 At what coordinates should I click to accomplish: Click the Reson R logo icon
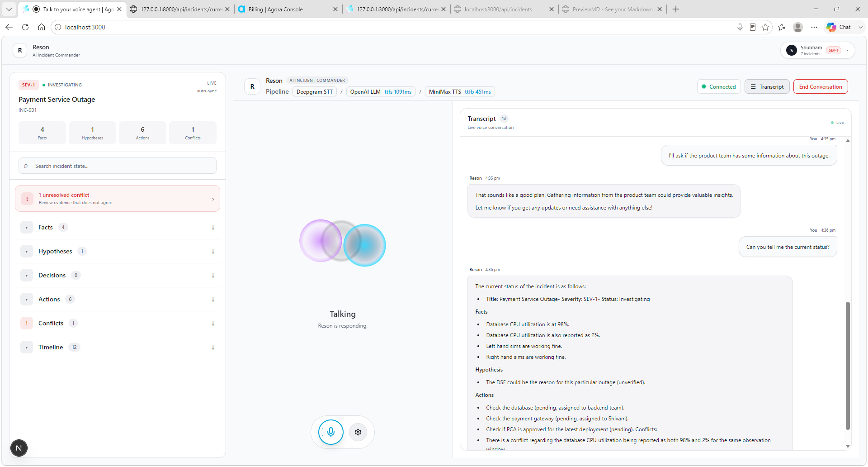[x=20, y=50]
